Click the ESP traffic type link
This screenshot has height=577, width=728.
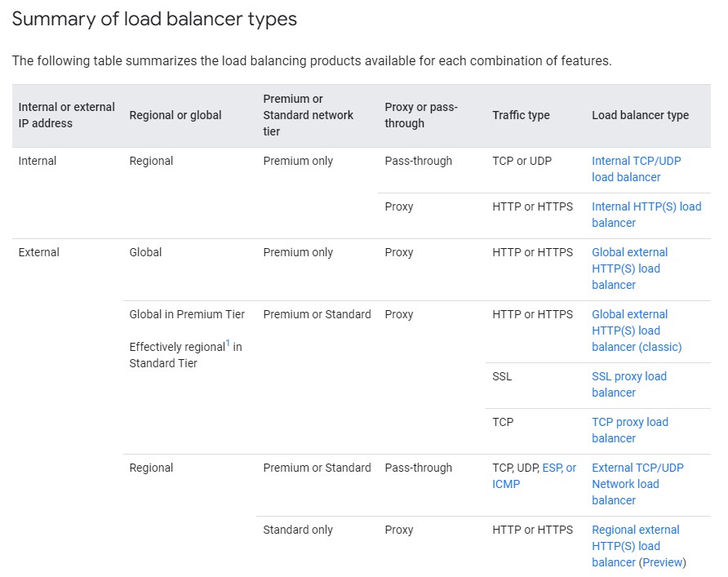(x=553, y=468)
